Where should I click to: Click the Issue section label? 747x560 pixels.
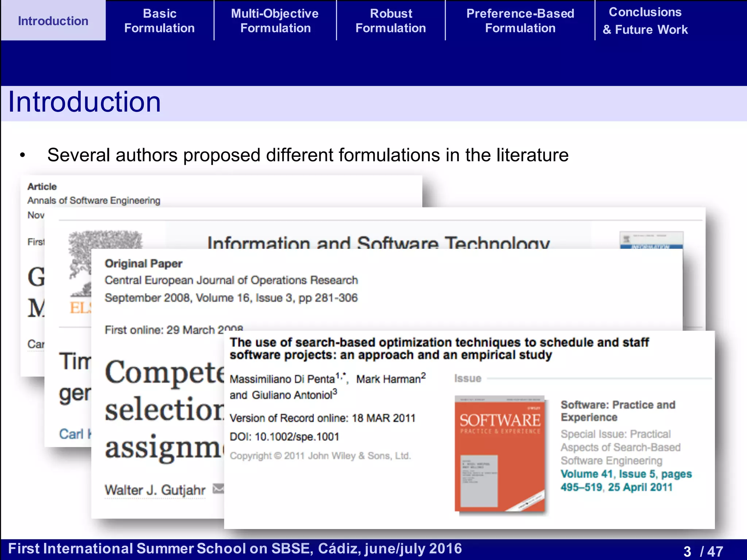click(468, 378)
